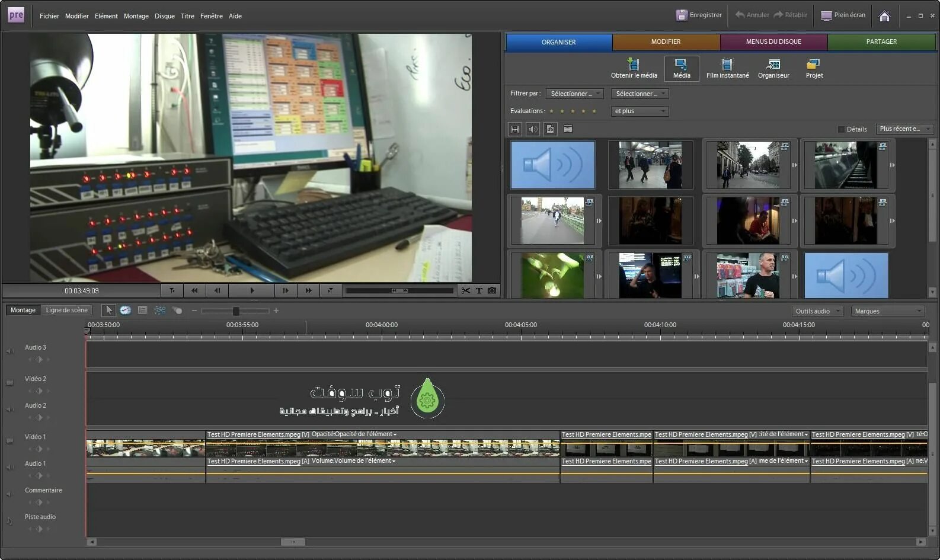Click the grid view icon in media panel
The width and height of the screenshot is (940, 560).
tap(568, 129)
